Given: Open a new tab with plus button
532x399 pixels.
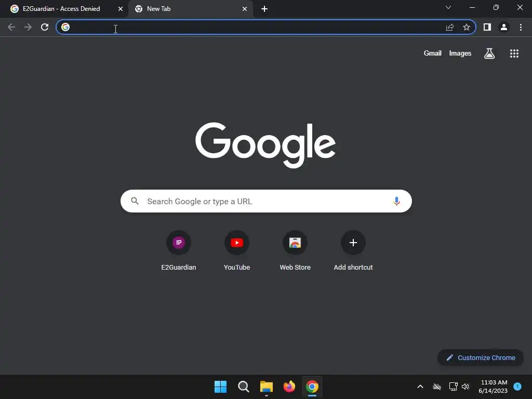Looking at the screenshot, I should (264, 9).
